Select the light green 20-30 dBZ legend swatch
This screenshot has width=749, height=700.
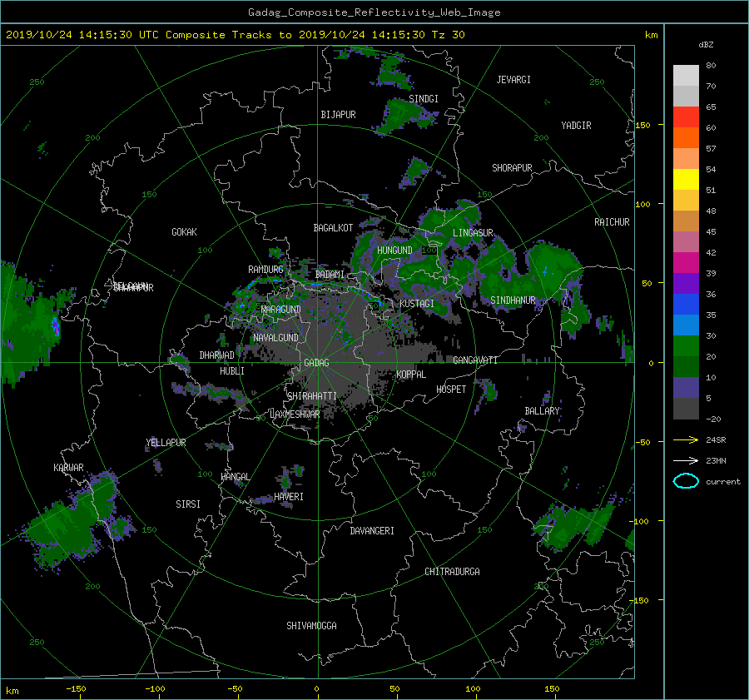[x=686, y=345]
